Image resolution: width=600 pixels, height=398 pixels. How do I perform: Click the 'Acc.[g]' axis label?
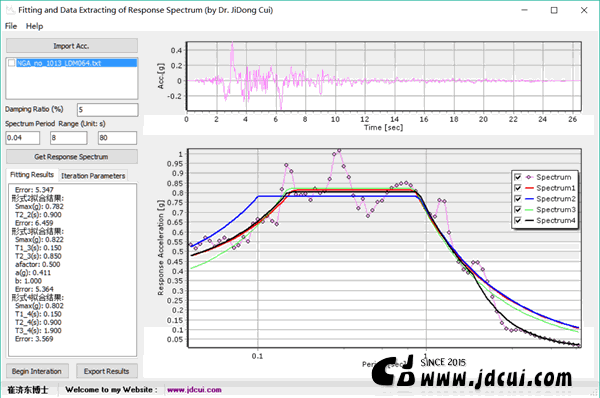pyautogui.click(x=161, y=76)
